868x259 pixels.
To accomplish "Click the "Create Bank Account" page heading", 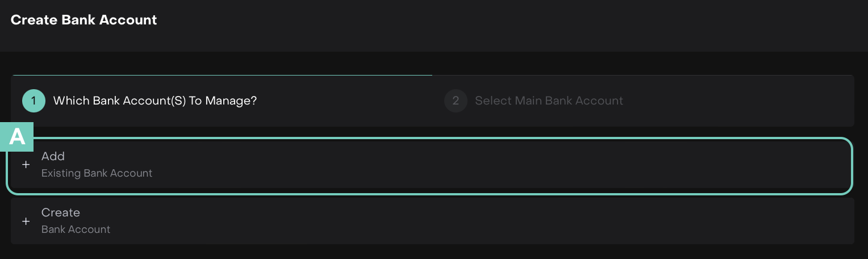I will point(84,20).
